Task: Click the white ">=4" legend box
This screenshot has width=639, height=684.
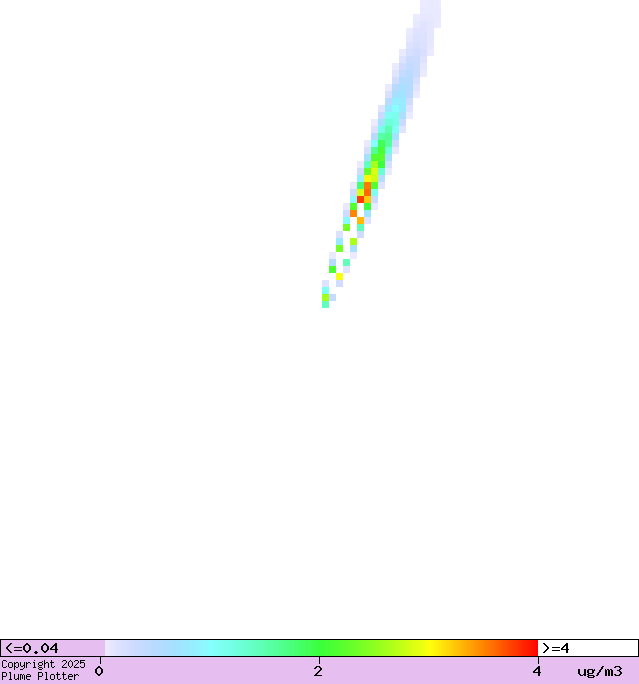Action: click(587, 648)
